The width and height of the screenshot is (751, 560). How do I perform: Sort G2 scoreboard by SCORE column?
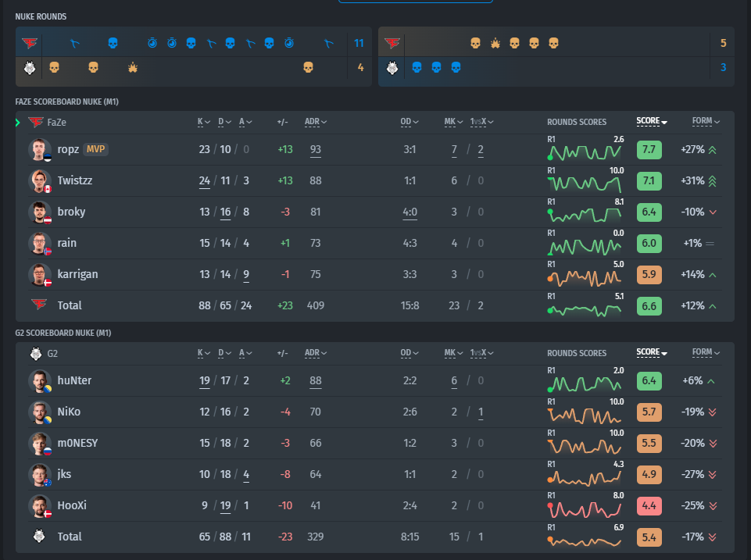pos(652,352)
